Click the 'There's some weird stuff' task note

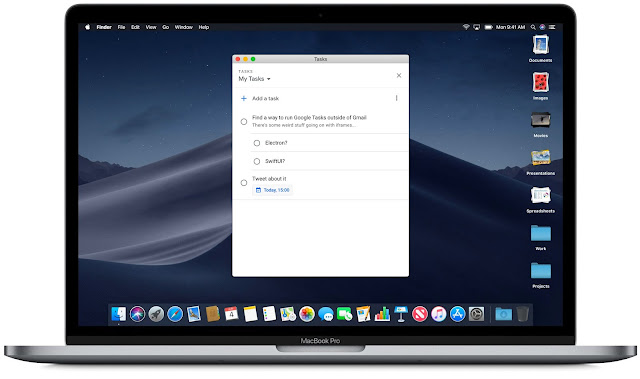[304, 125]
